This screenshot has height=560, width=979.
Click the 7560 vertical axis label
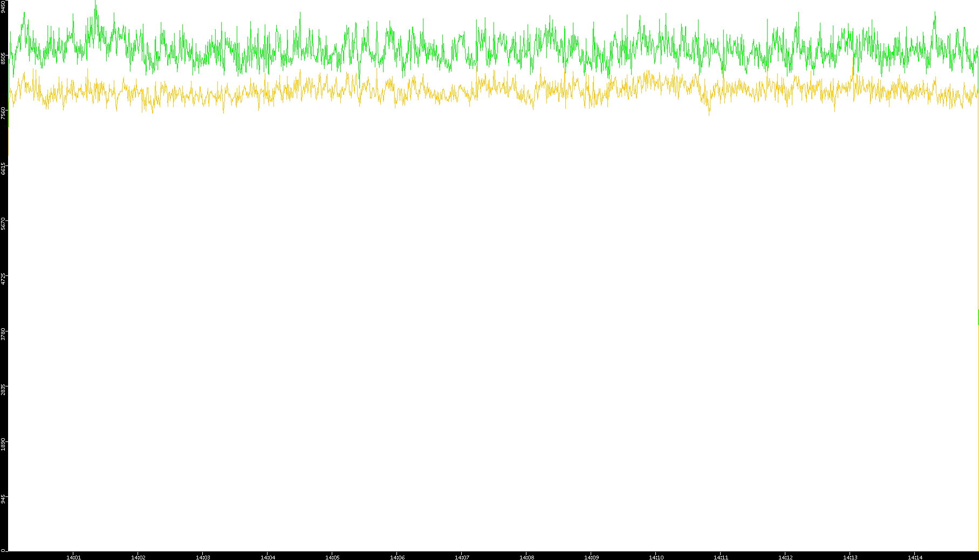pyautogui.click(x=4, y=113)
